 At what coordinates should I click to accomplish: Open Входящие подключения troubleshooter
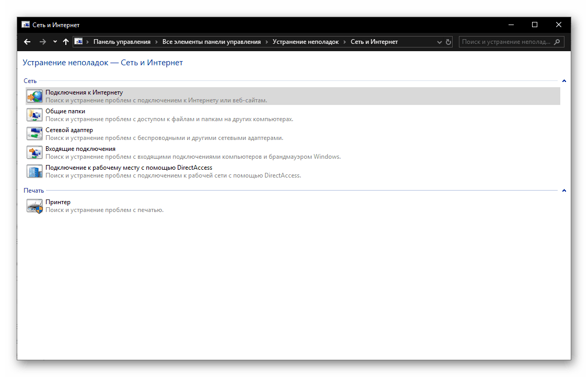click(80, 148)
